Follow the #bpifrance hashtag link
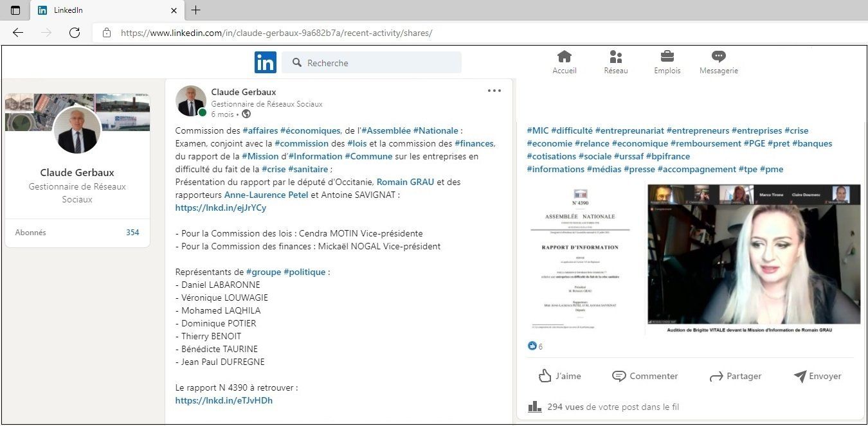 point(667,155)
